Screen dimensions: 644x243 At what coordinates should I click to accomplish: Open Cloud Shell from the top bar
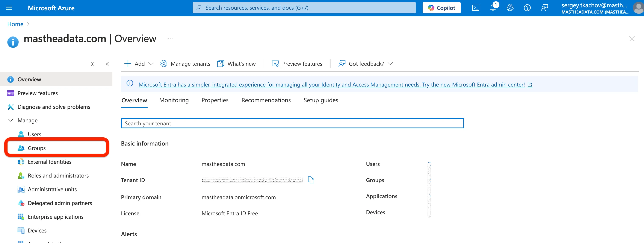coord(476,8)
